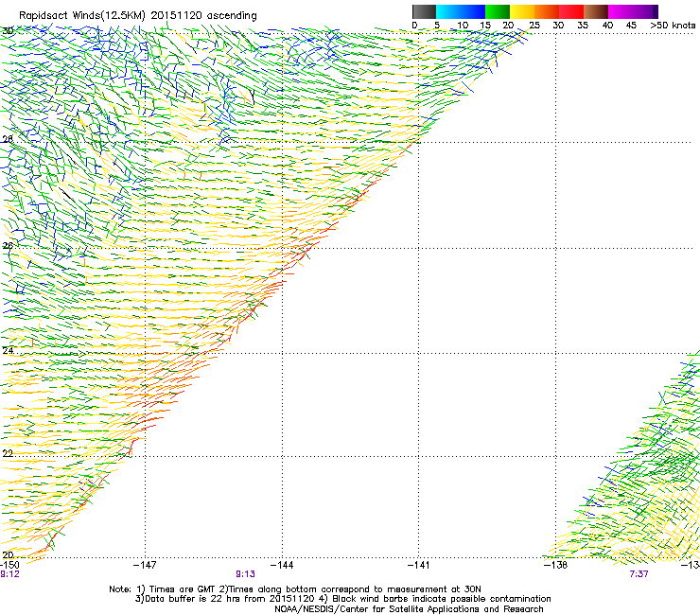Click the 'Times are GMT' note line

coord(295,589)
